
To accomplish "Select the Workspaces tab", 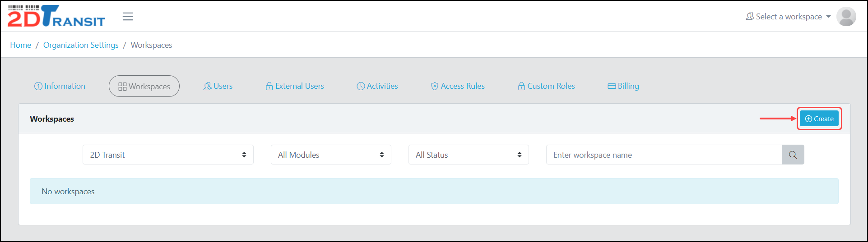I will pos(144,86).
